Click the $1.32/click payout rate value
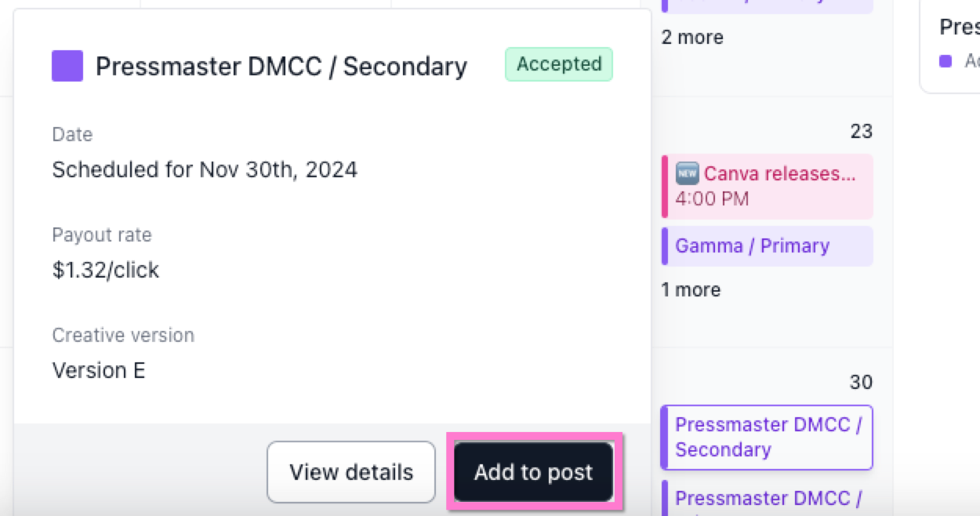This screenshot has height=516, width=980. pos(106,270)
